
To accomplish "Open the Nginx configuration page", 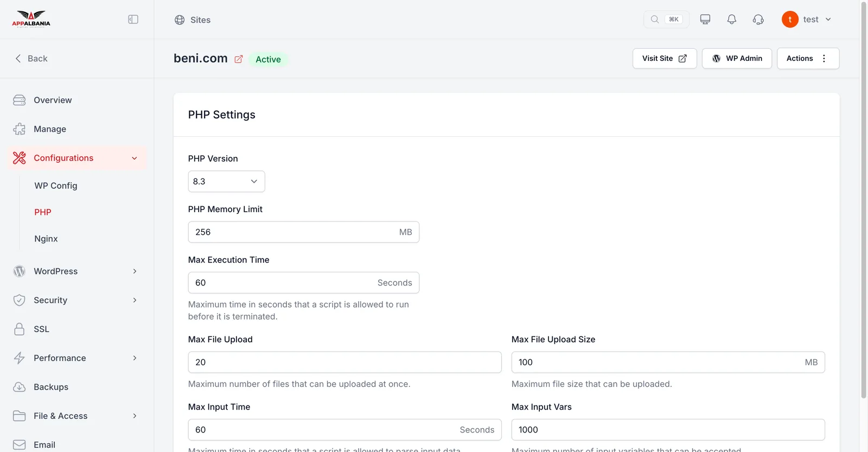I will (46, 239).
